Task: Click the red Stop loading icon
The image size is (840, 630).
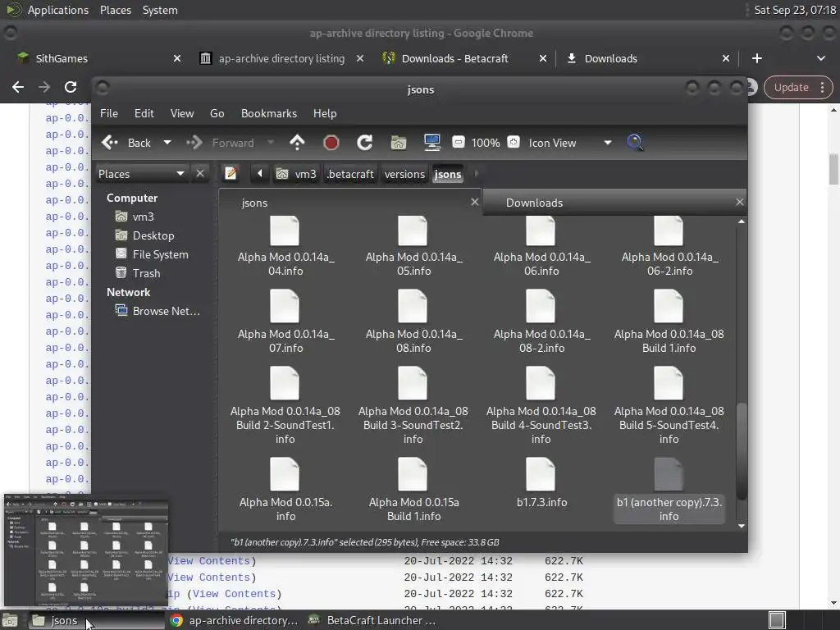Action: (331, 143)
